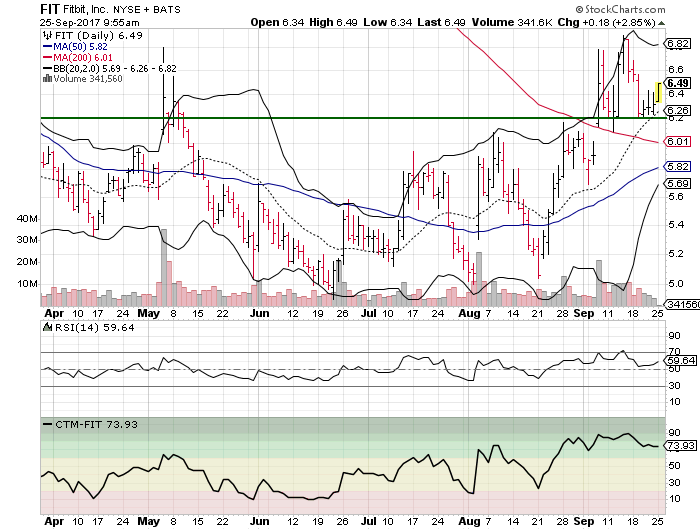Image resolution: width=700 pixels, height=530 pixels.
Task: Click the red 6.01 MA(200) flag on the price axis
Action: (678, 142)
